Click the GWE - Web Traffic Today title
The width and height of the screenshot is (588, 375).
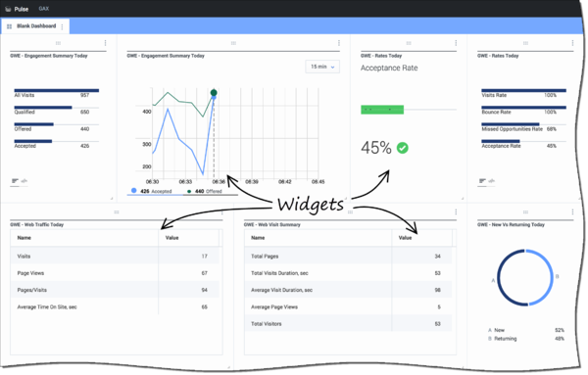tap(37, 225)
